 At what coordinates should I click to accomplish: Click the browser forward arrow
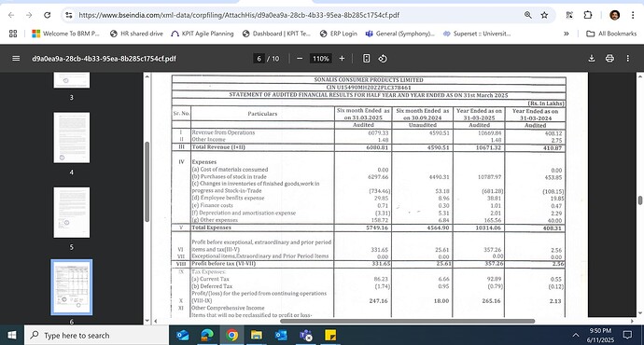(x=29, y=15)
